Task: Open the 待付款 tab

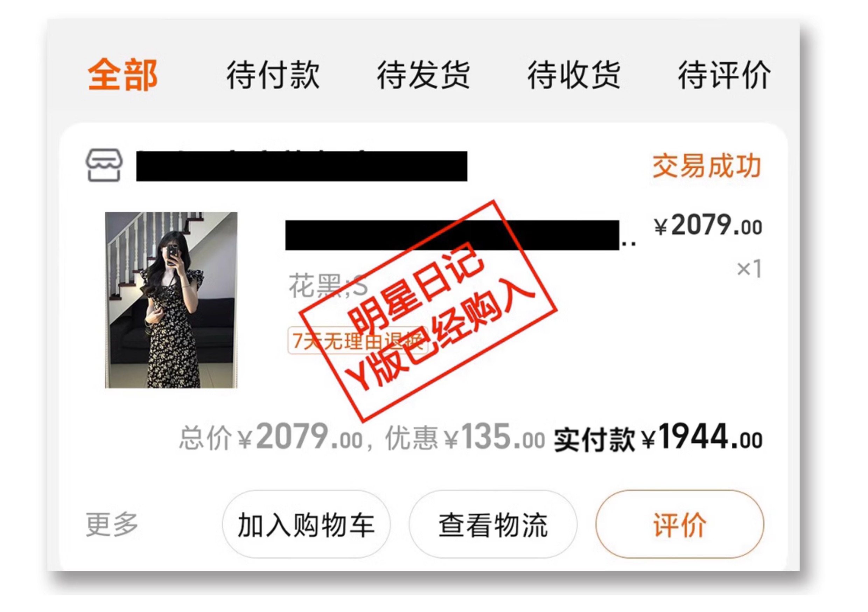Action: click(x=273, y=75)
